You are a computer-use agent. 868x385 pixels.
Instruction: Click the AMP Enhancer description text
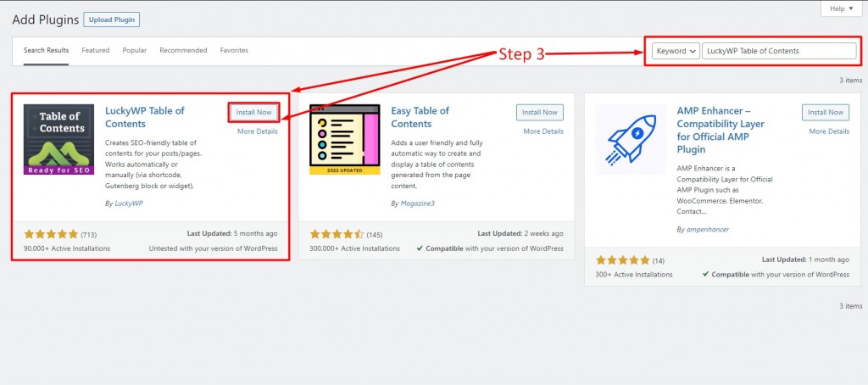(725, 190)
